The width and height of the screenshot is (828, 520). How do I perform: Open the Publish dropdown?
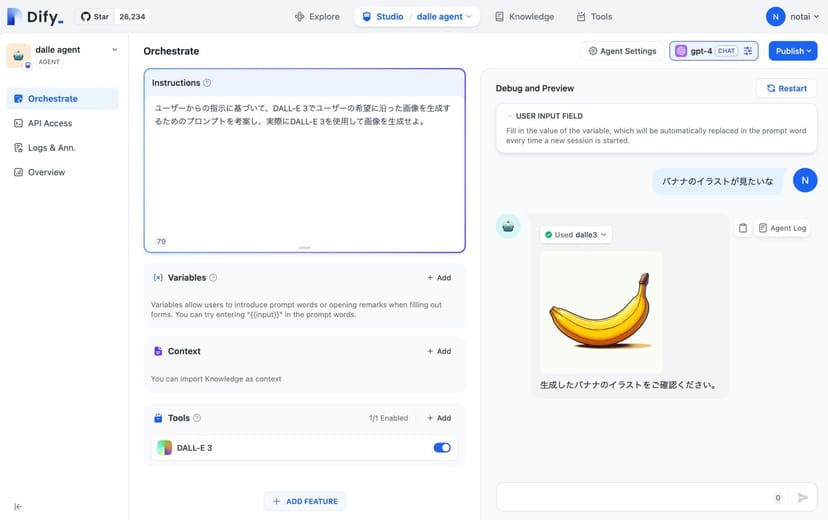pos(792,51)
